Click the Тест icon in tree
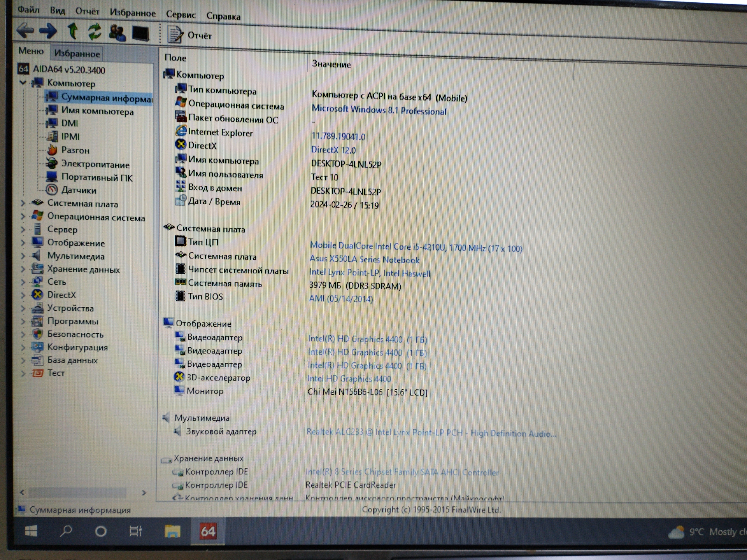 (x=37, y=373)
